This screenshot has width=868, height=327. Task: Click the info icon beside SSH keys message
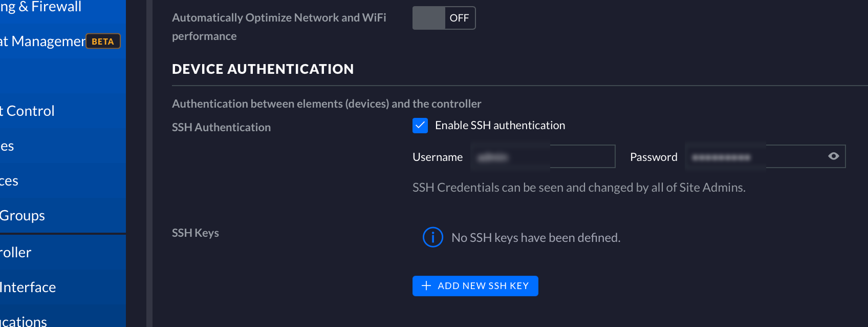432,237
